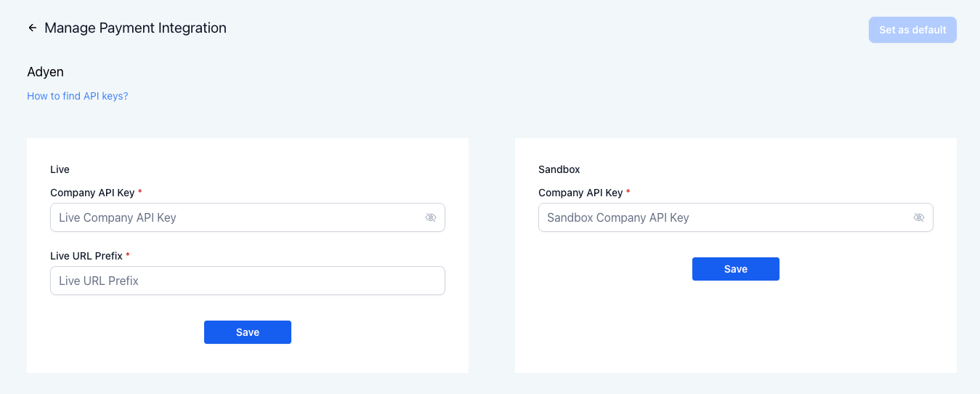
Task: Focus the Live Company API Key field
Action: coord(248,217)
